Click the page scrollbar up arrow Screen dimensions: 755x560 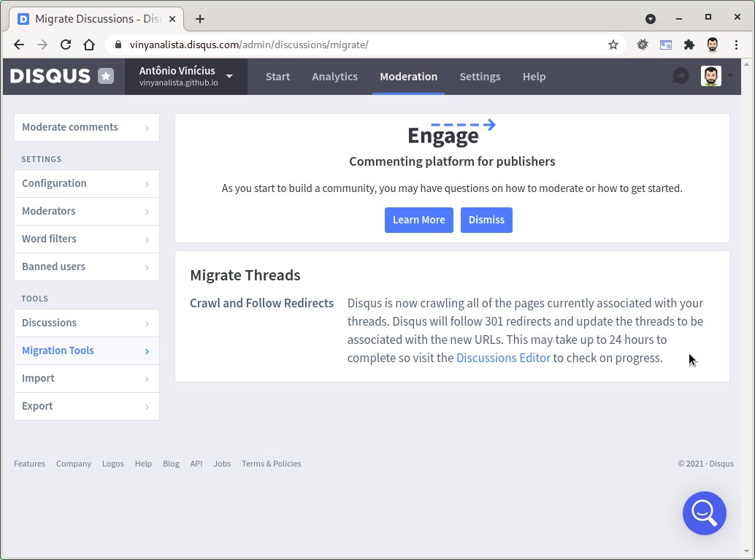coord(747,64)
